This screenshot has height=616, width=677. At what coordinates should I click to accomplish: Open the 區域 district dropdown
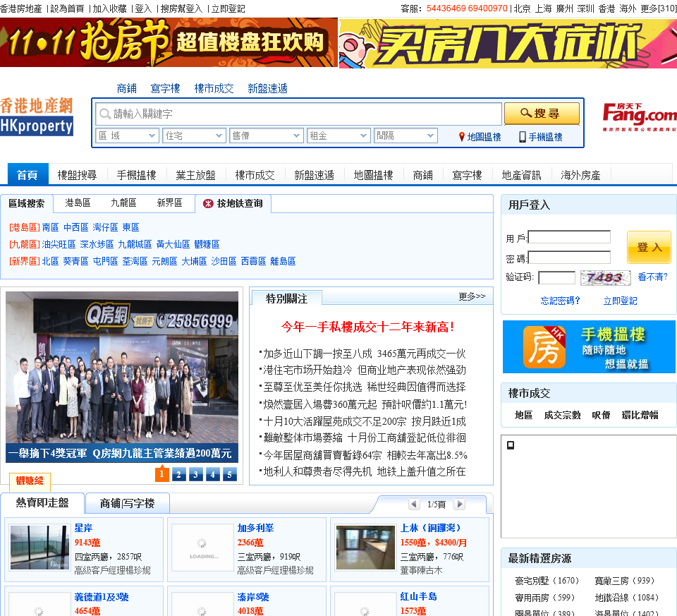pyautogui.click(x=126, y=135)
